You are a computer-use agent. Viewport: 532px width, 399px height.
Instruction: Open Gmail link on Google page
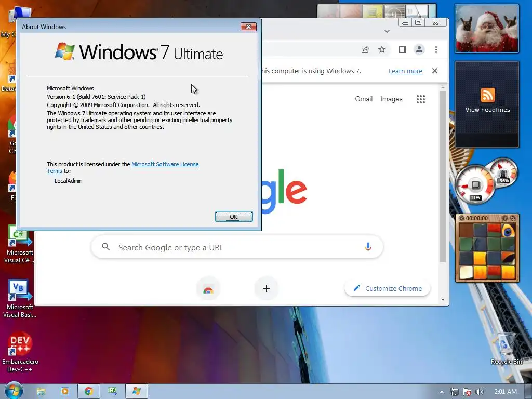click(x=364, y=99)
